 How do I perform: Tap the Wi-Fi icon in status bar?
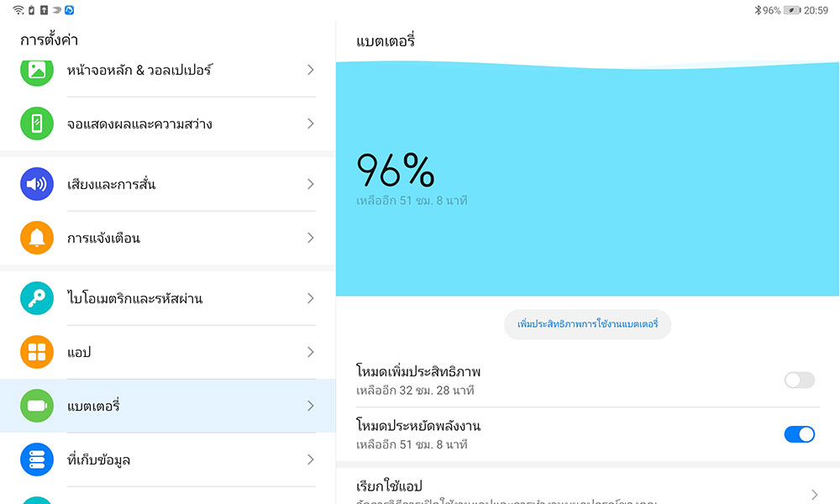tap(18, 10)
